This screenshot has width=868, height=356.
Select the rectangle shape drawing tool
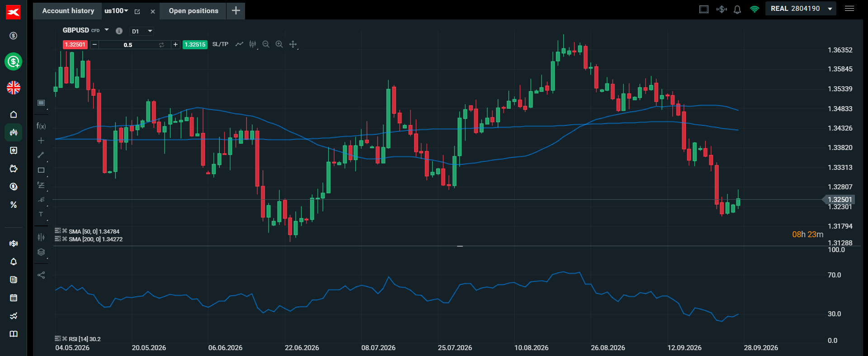(41, 170)
